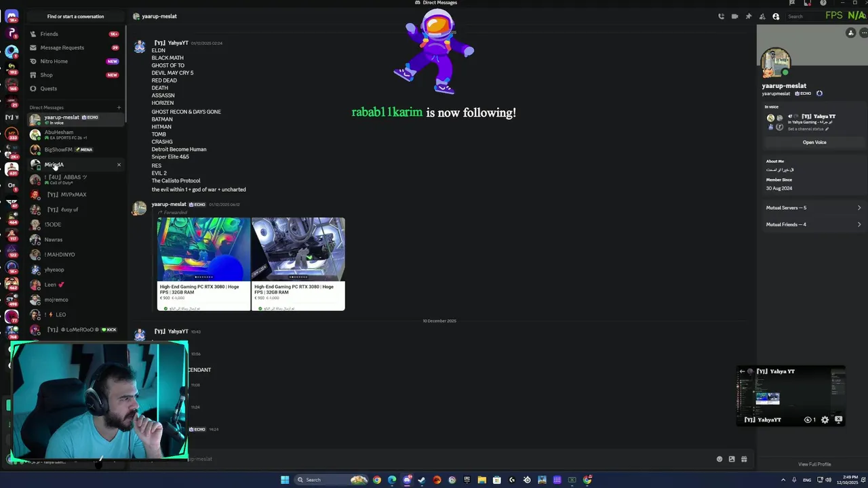Open pinned messages in the DM header

pyautogui.click(x=749, y=16)
